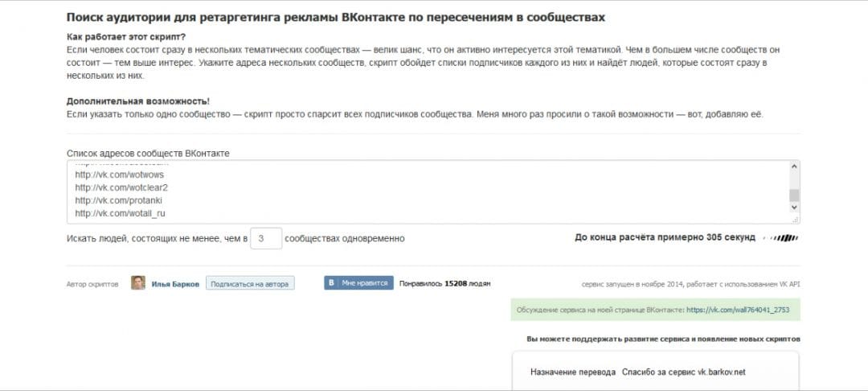Click Илья Барков author avatar photo

pos(138,283)
